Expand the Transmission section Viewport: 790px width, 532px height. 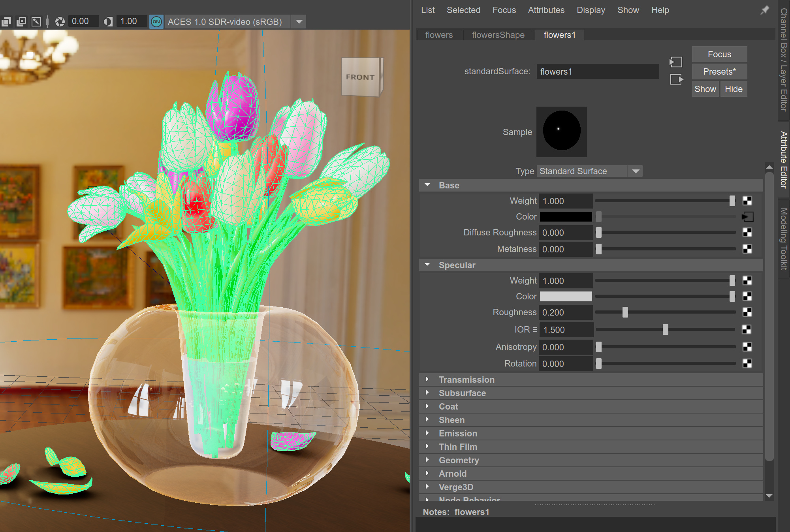pos(427,380)
